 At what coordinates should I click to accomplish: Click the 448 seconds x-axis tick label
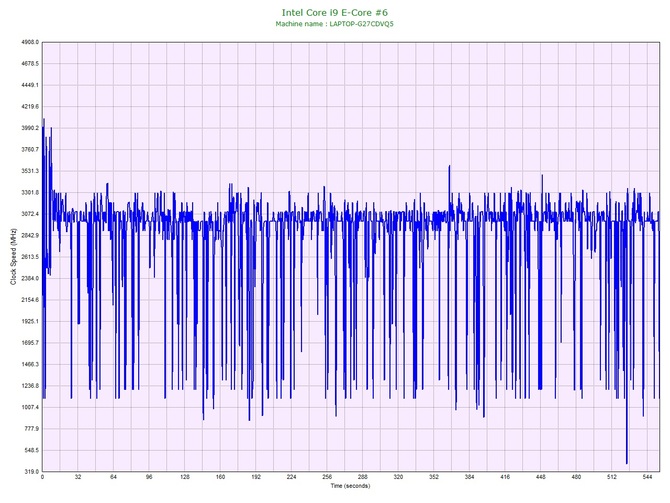click(x=541, y=477)
